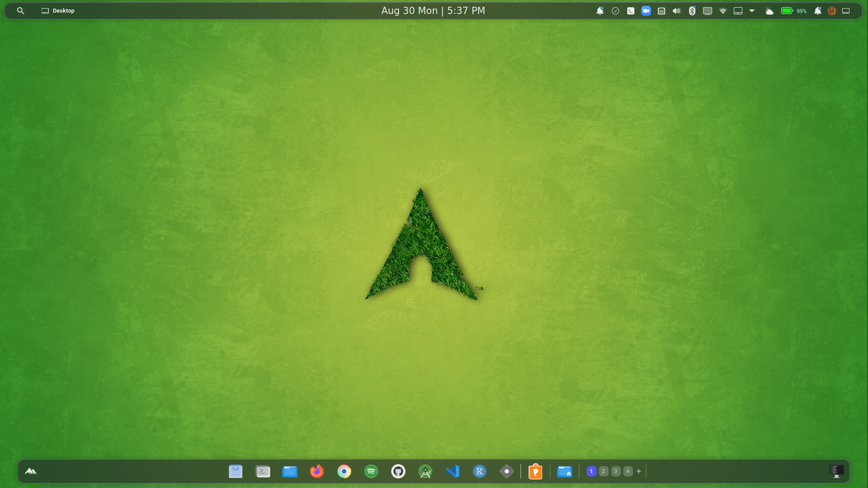Click the Desktop label in top panel

coord(63,10)
